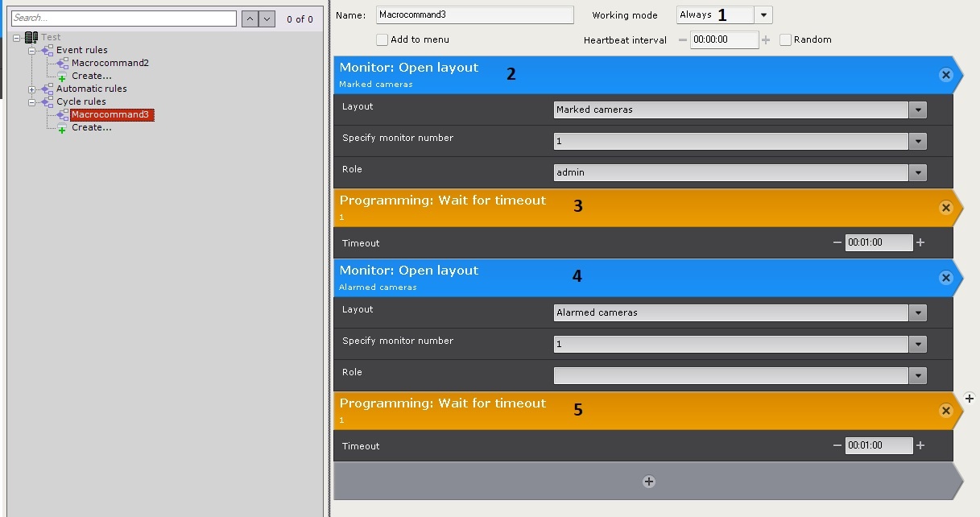Remove the first Open layout Marked cameras action

point(945,75)
